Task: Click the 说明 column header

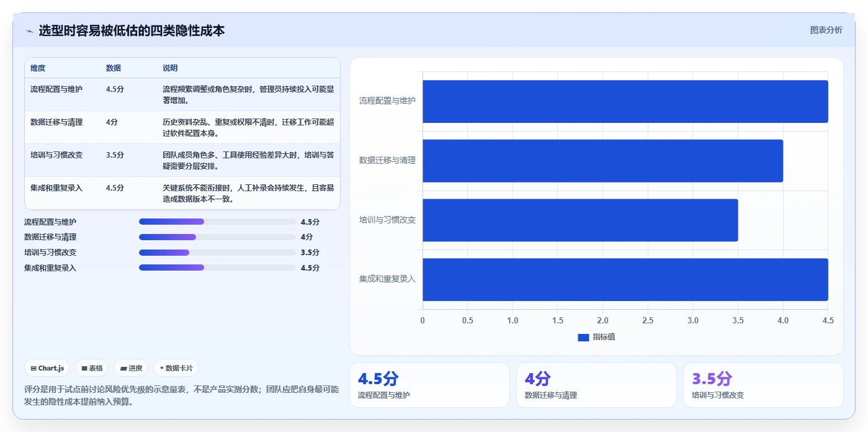Action: (170, 68)
